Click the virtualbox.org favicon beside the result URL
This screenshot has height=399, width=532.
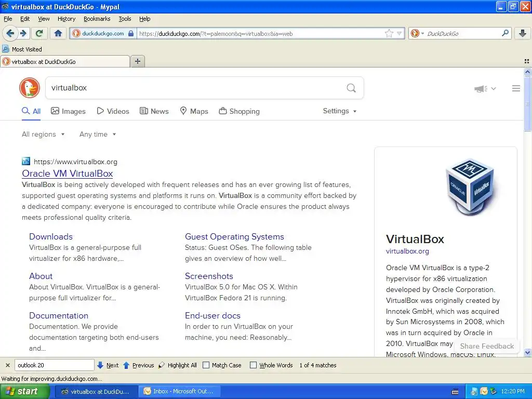click(x=26, y=161)
